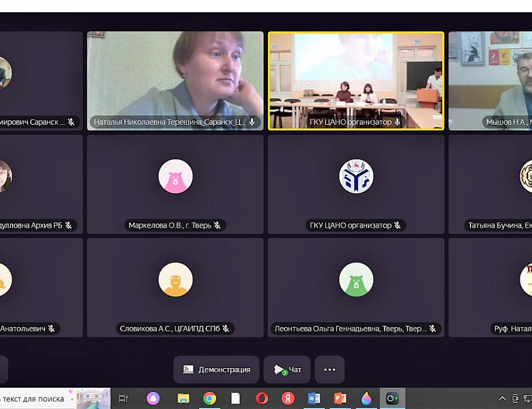Click muted mic icon beside Архив РБ
The height and width of the screenshot is (409, 532).
(68, 225)
